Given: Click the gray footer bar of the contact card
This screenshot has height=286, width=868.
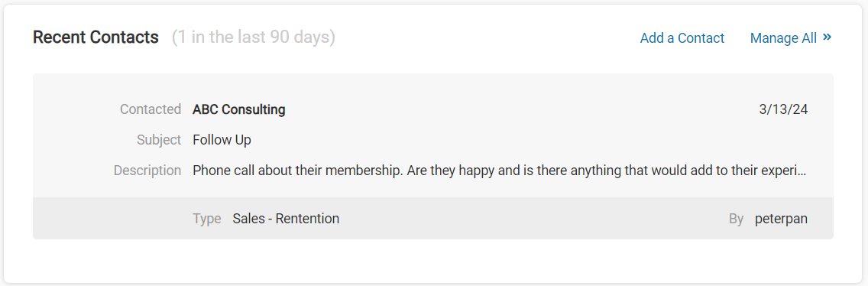Looking at the screenshot, I should click(x=433, y=219).
